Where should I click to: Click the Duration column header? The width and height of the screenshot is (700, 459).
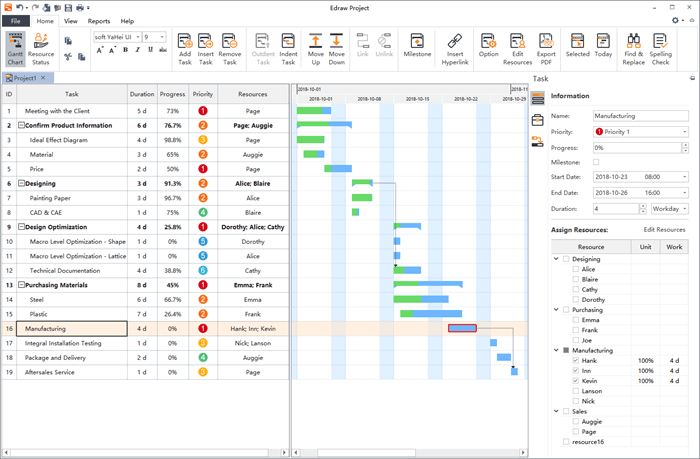[142, 94]
